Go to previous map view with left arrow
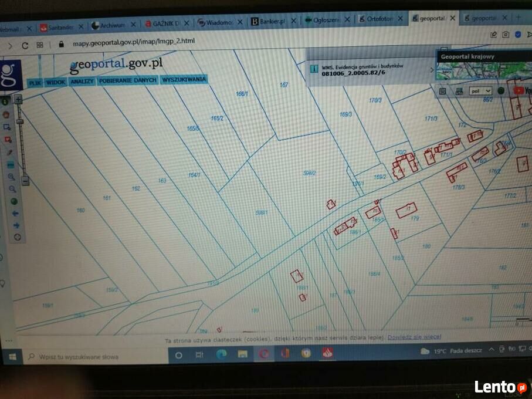Viewport: 532px width, 399px height. (15, 214)
